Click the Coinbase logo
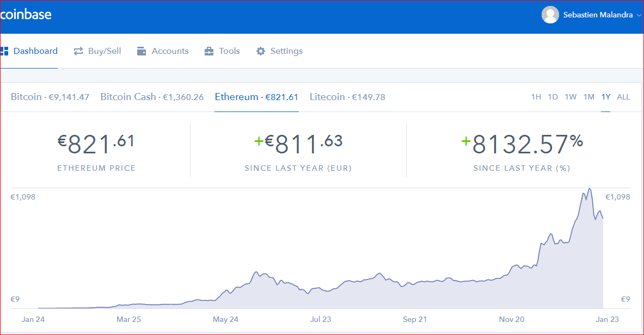The width and height of the screenshot is (644, 335). point(26,15)
